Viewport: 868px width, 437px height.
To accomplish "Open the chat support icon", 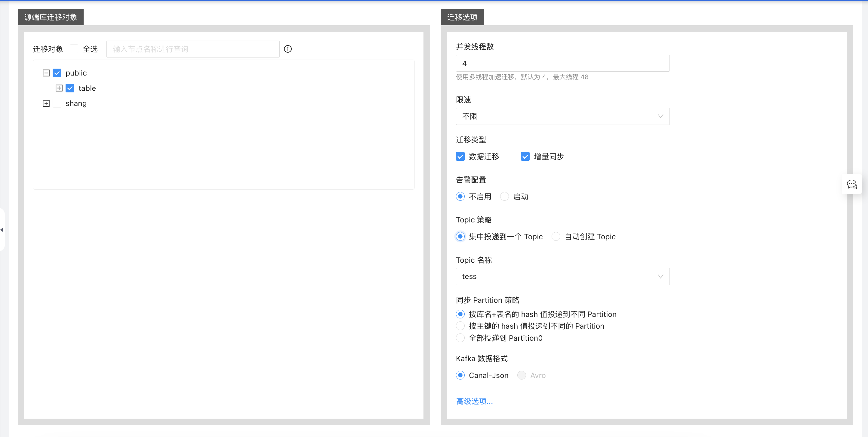I will [852, 184].
